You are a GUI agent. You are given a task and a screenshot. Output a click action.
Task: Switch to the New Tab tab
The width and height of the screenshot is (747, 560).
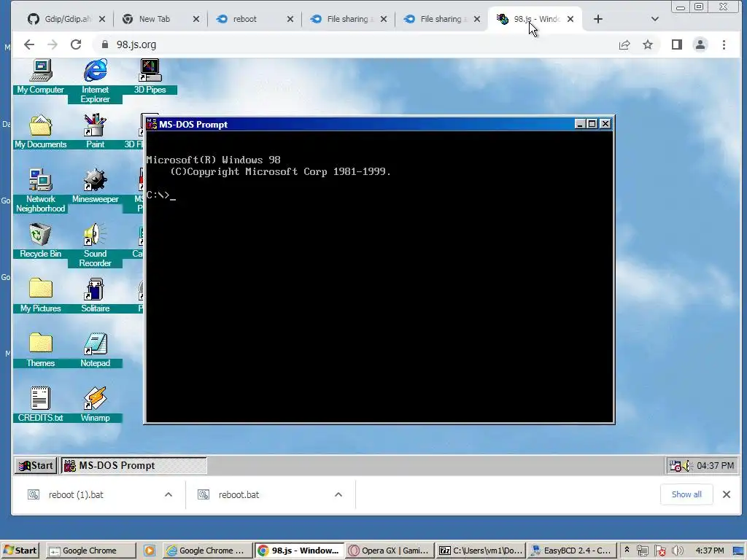click(160, 19)
